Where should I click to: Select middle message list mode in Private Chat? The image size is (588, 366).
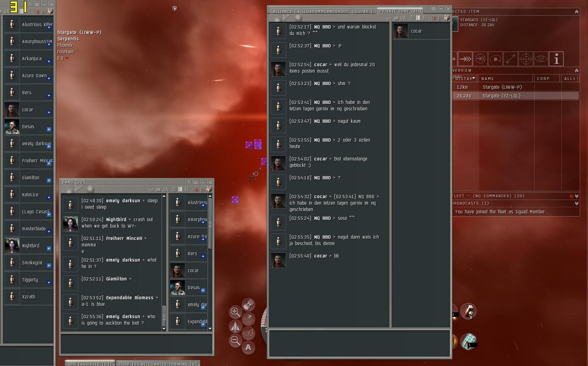click(x=418, y=18)
